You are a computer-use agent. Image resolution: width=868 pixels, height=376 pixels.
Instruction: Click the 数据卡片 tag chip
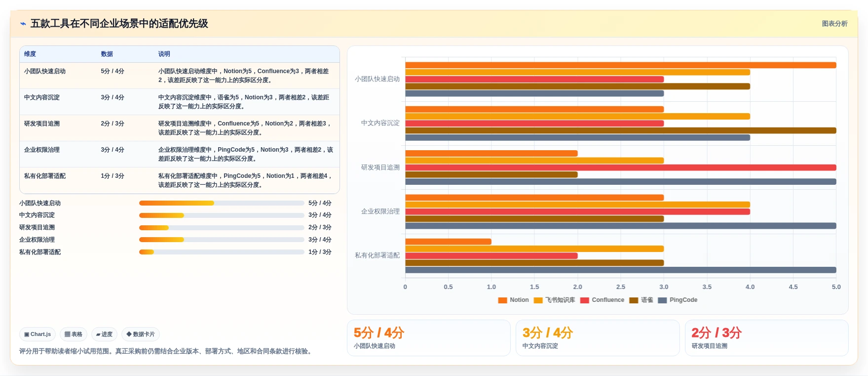pyautogui.click(x=141, y=334)
